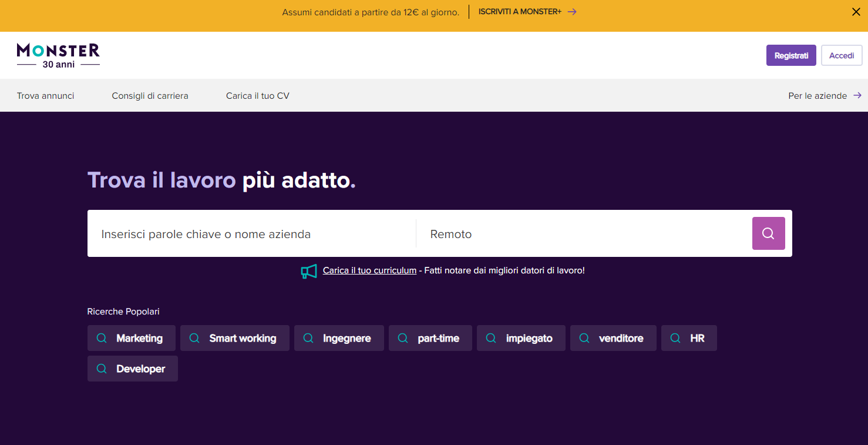Pick the Developer search suggestion
This screenshot has width=868, height=445.
pos(133,369)
